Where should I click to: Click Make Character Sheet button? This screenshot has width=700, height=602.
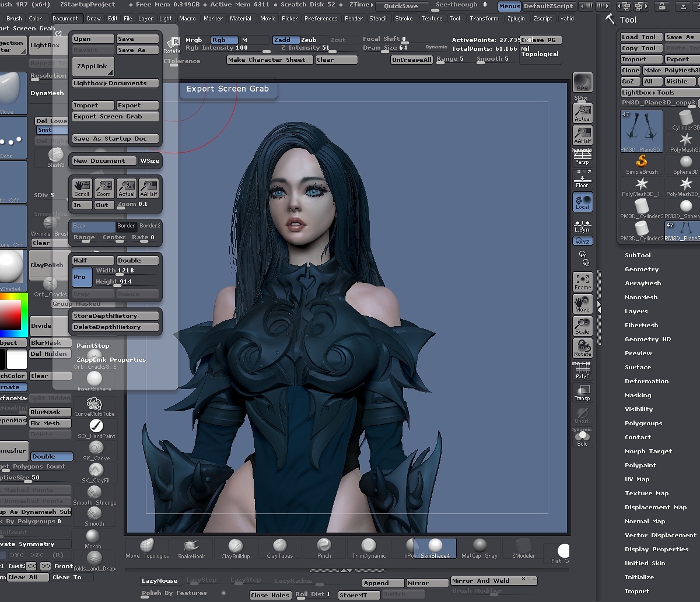[269, 60]
